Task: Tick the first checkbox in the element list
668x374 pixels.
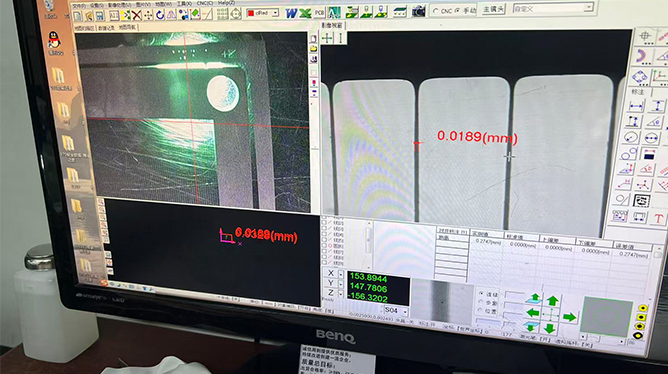Action: pos(325,218)
